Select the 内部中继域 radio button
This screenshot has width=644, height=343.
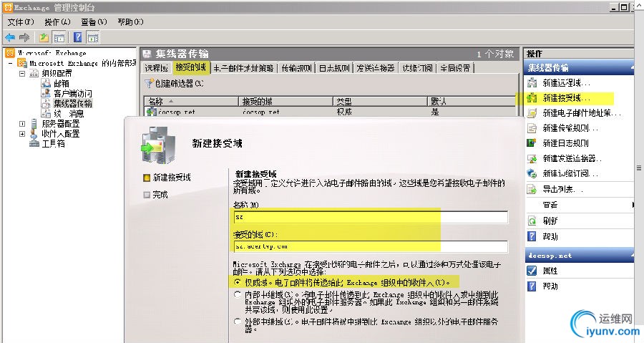[238, 294]
